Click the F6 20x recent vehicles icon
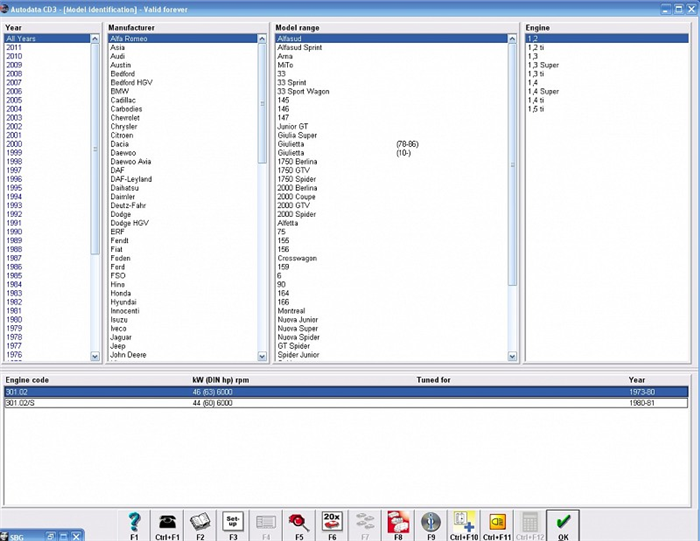Image resolution: width=700 pixels, height=541 pixels. pyautogui.click(x=332, y=525)
